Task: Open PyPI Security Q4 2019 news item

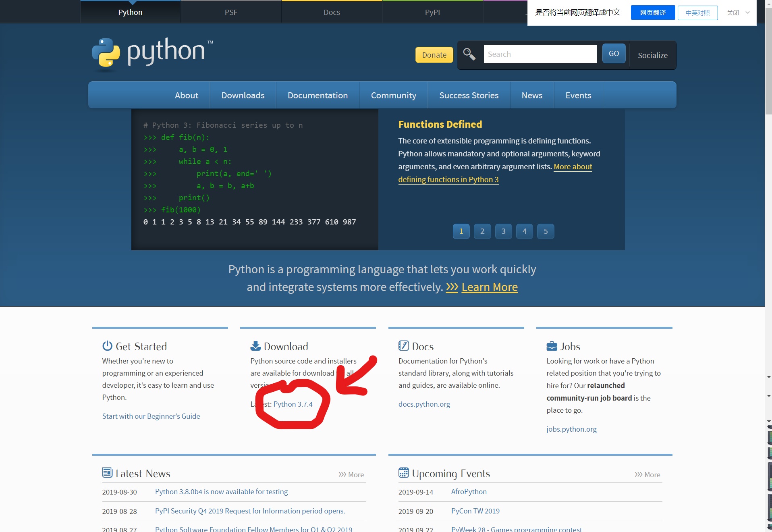Action: pyautogui.click(x=250, y=511)
